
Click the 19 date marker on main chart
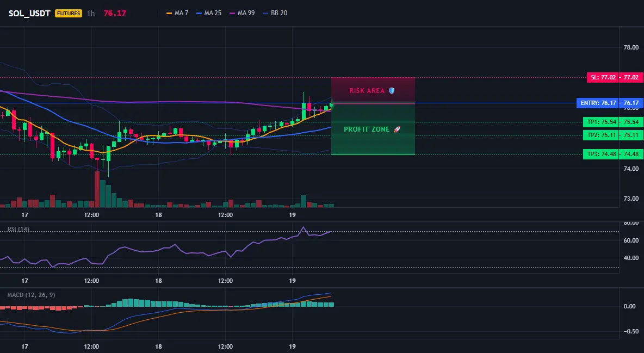click(293, 215)
